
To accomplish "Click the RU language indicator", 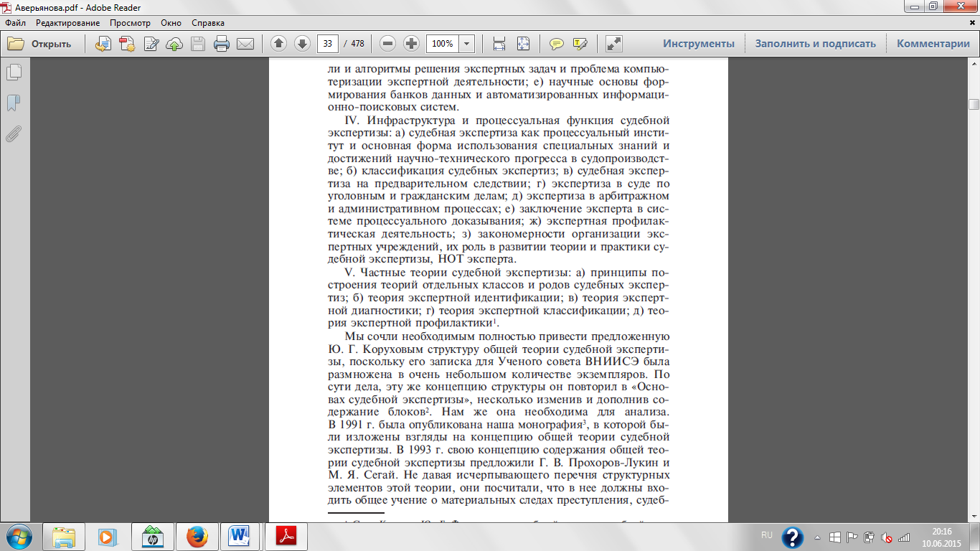I will (x=767, y=535).
